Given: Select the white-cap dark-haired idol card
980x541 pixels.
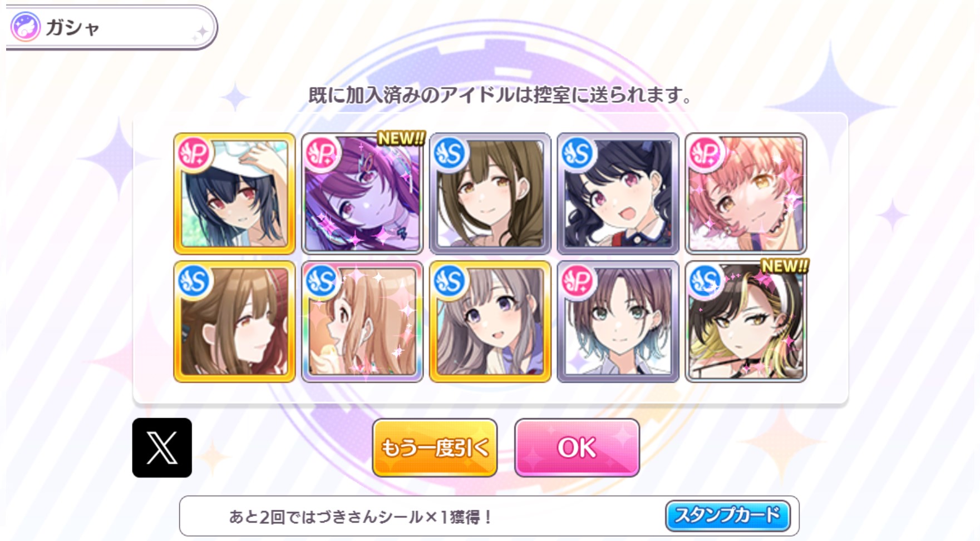Looking at the screenshot, I should tap(234, 193).
